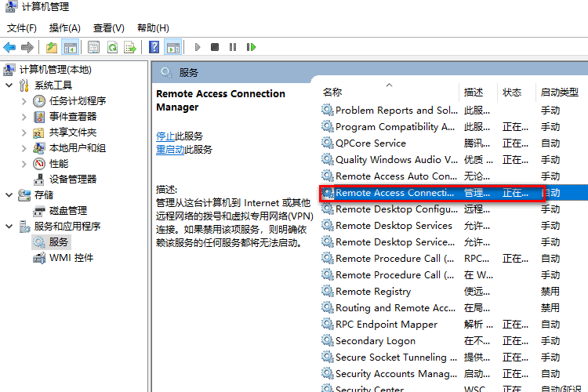This screenshot has width=588, height=392.
Task: Open the Properties toolbar icon
Action: click(93, 47)
